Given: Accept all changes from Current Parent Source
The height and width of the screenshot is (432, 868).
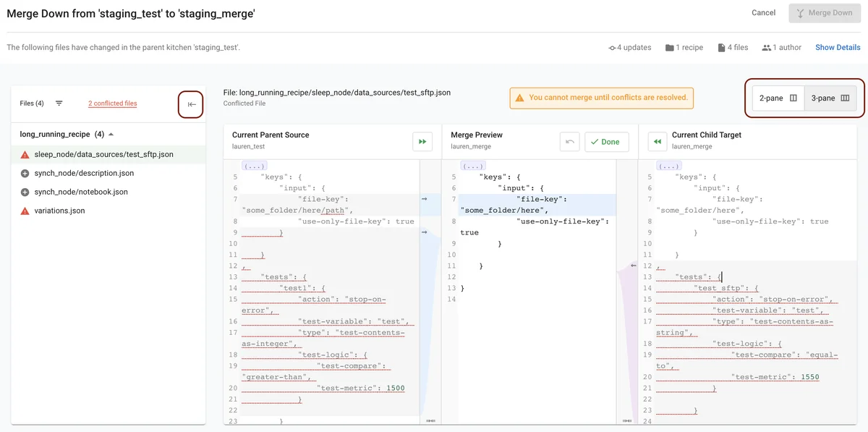Looking at the screenshot, I should click(422, 142).
